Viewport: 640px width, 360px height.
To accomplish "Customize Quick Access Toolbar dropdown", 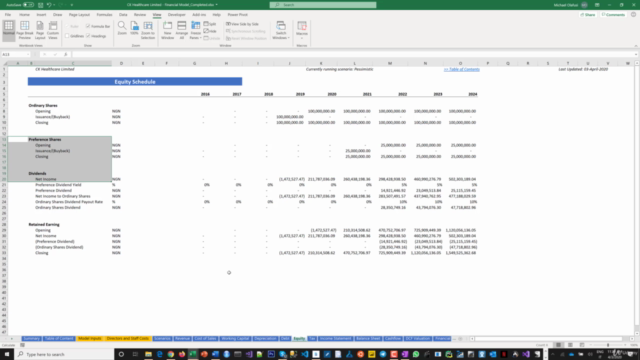I will pyautogui.click(x=72, y=5).
